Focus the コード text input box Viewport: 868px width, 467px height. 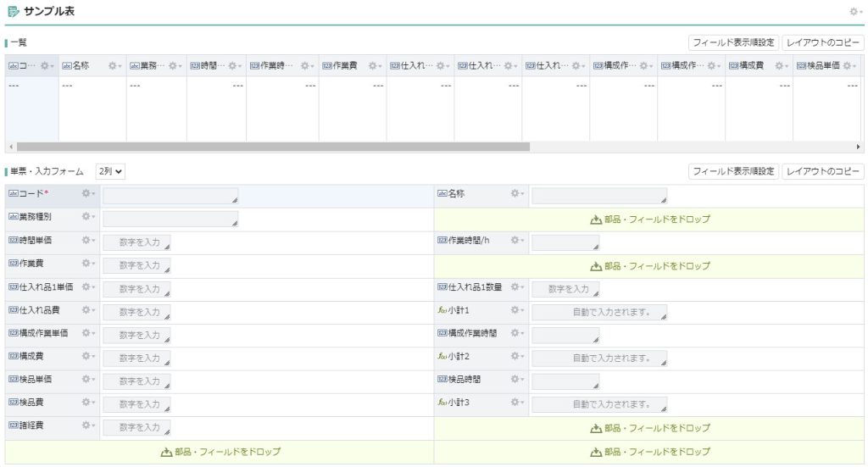(x=170, y=196)
